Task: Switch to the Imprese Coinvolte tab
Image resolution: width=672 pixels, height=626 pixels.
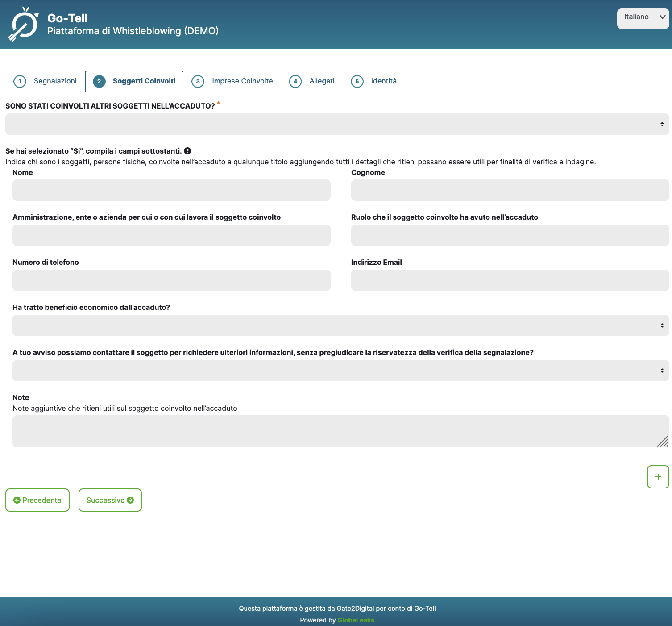Action: [x=242, y=81]
